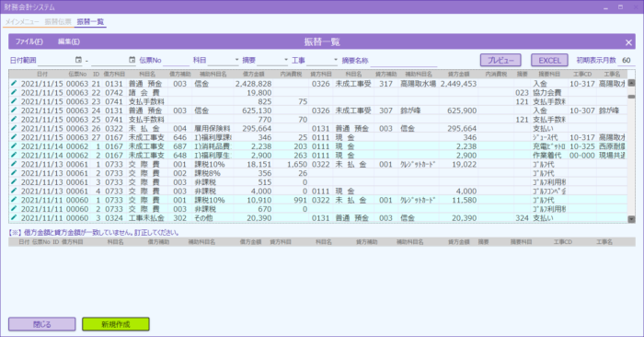Screen dimensions: 644x337
Task: Edit row 00061 ID 4 pencil icon
Action: pyautogui.click(x=14, y=192)
